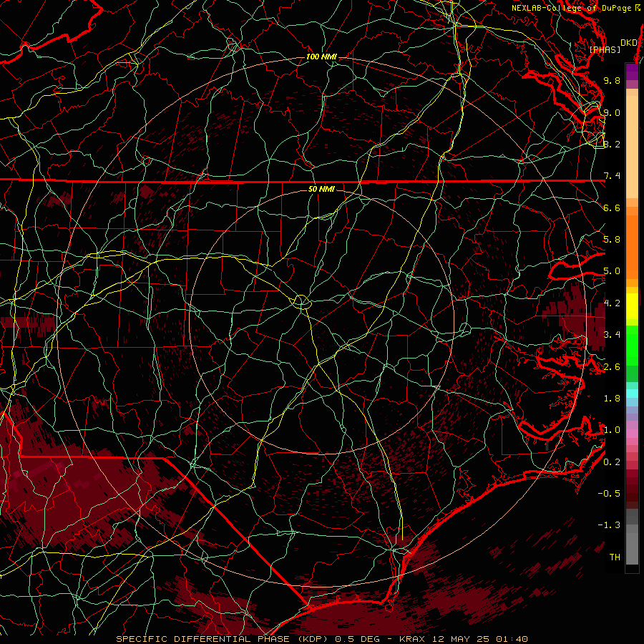
Task: Click the 0.2 value on the color scale
Action: tap(612, 462)
